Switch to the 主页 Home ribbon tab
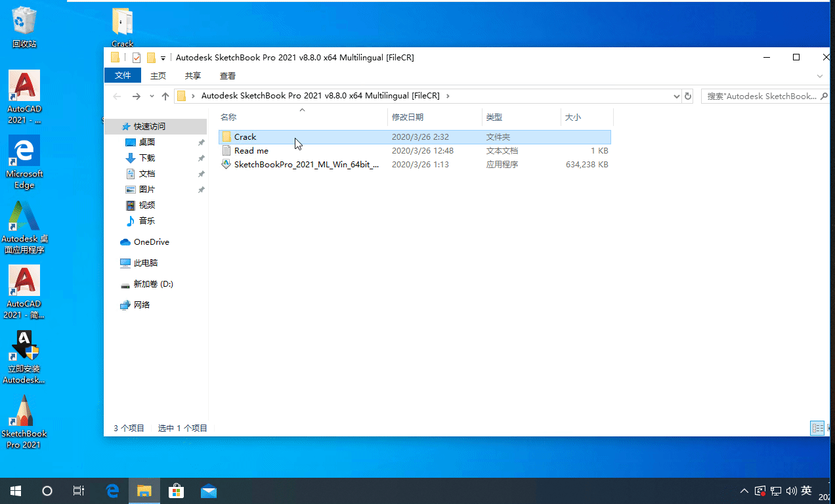 click(x=158, y=75)
